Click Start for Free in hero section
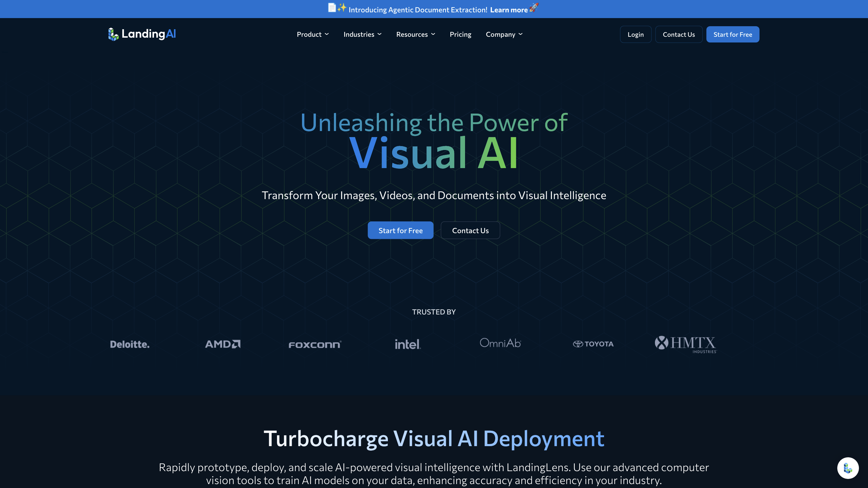This screenshot has height=488, width=868. 400,230
